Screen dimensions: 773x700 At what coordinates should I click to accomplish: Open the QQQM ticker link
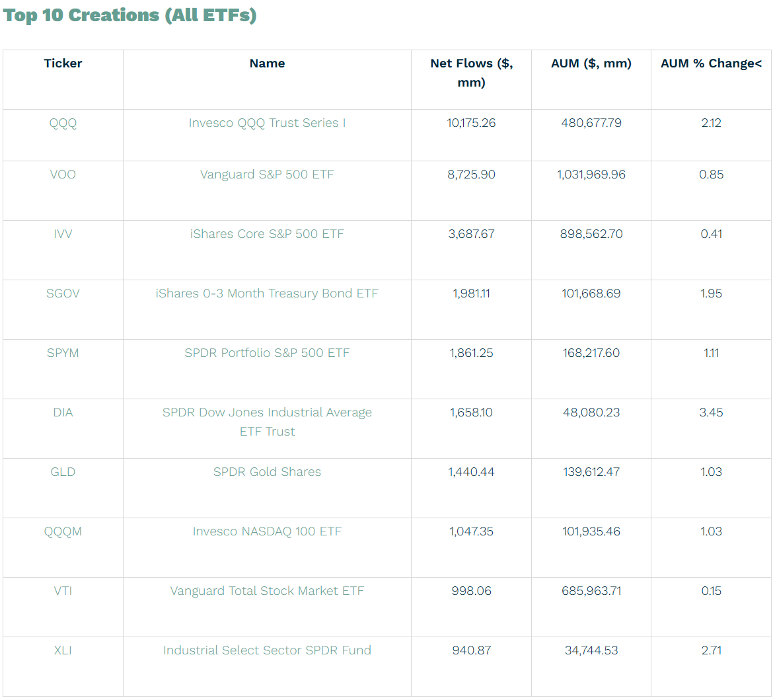pos(63,532)
